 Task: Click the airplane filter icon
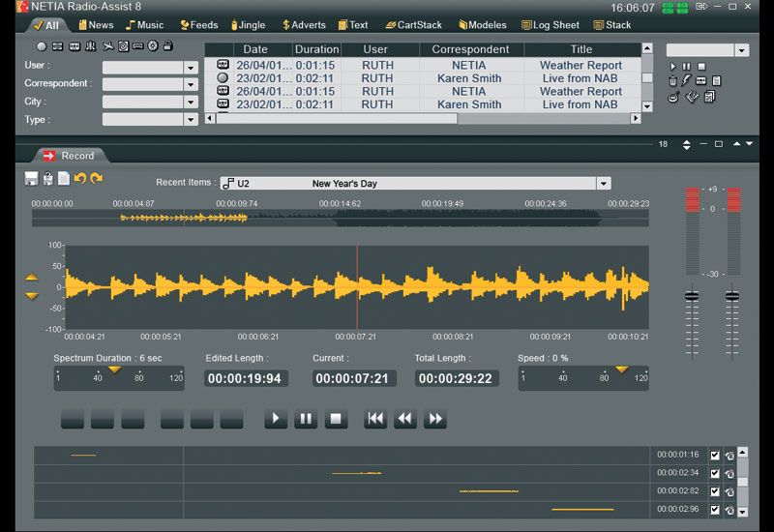(107, 45)
